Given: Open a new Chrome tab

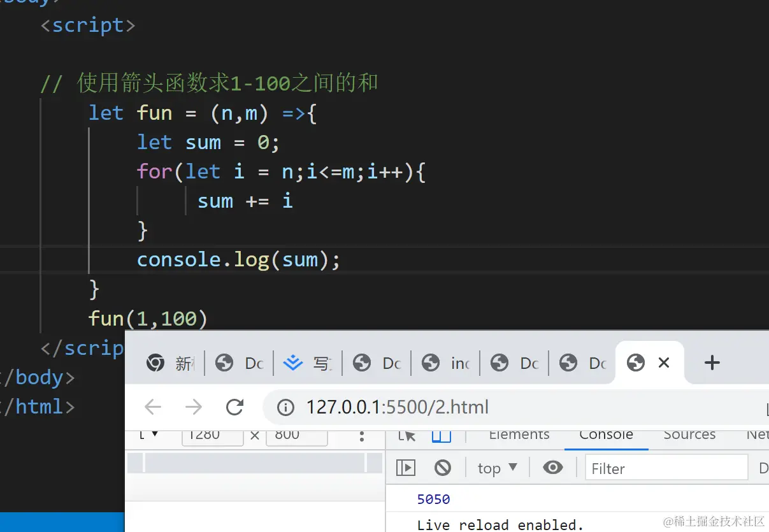Looking at the screenshot, I should tap(712, 363).
